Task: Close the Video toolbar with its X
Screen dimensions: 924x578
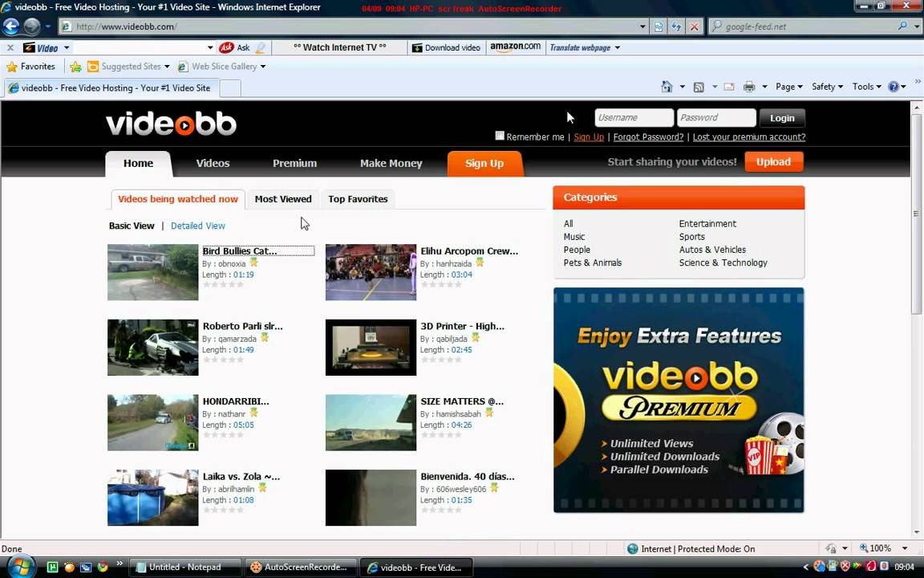Action: pyautogui.click(x=10, y=48)
